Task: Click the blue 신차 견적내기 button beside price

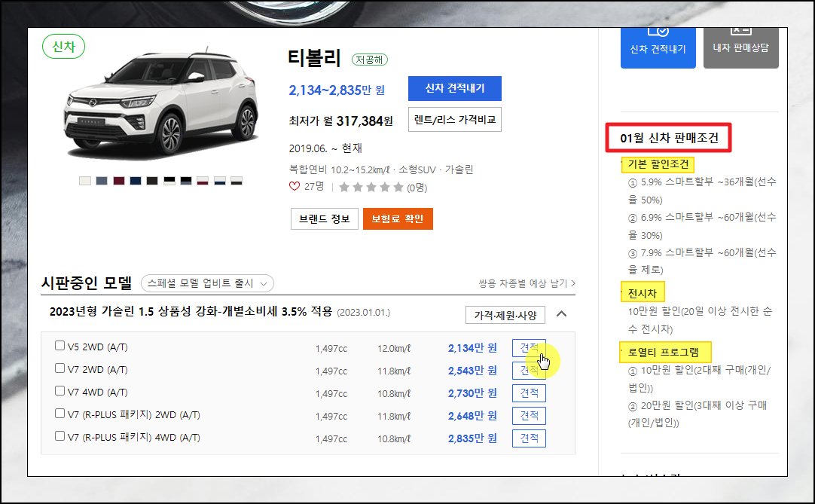Action: click(455, 88)
